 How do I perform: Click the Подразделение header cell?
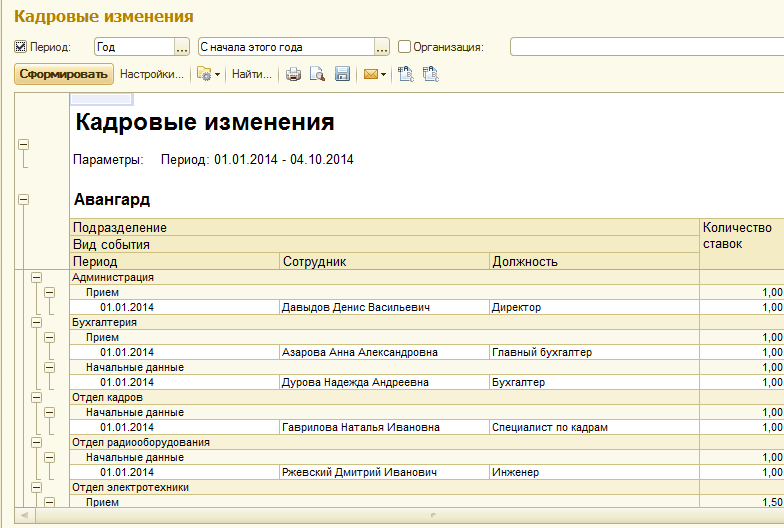[384, 227]
